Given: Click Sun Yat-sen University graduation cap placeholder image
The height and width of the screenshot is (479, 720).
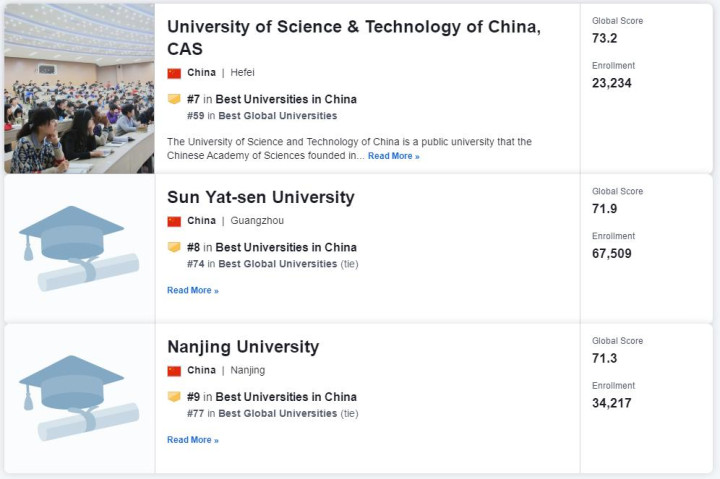Looking at the screenshot, I should tap(79, 248).
